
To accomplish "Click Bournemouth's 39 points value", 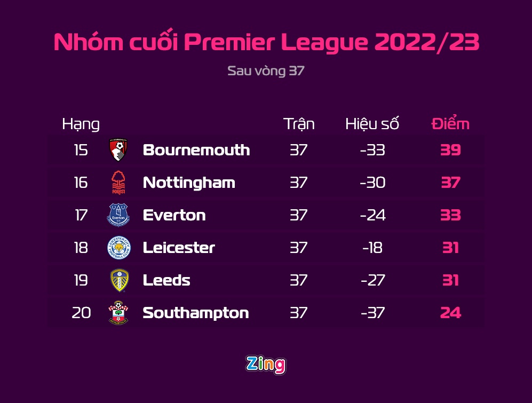I will tap(450, 150).
